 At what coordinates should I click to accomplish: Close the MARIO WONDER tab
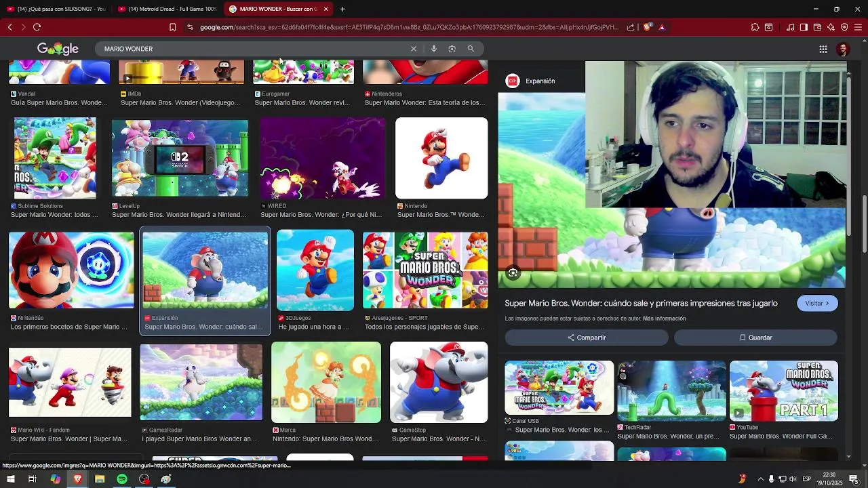coord(325,9)
